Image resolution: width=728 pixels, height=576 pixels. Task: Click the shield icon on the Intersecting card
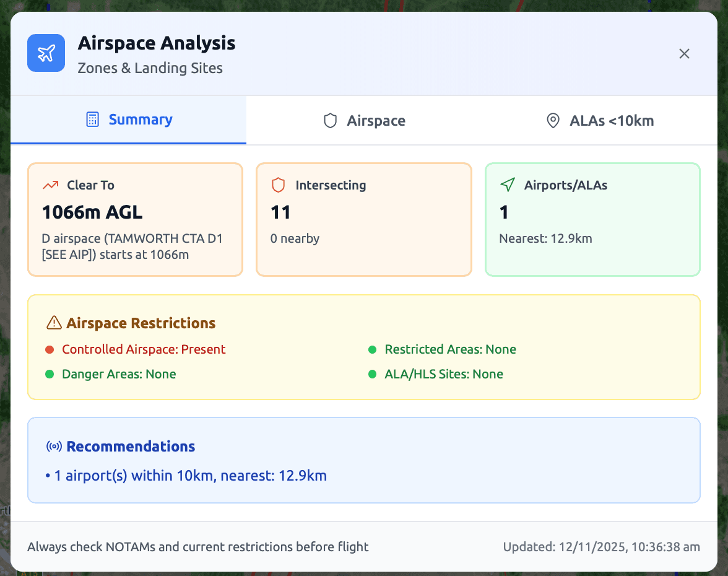(278, 185)
